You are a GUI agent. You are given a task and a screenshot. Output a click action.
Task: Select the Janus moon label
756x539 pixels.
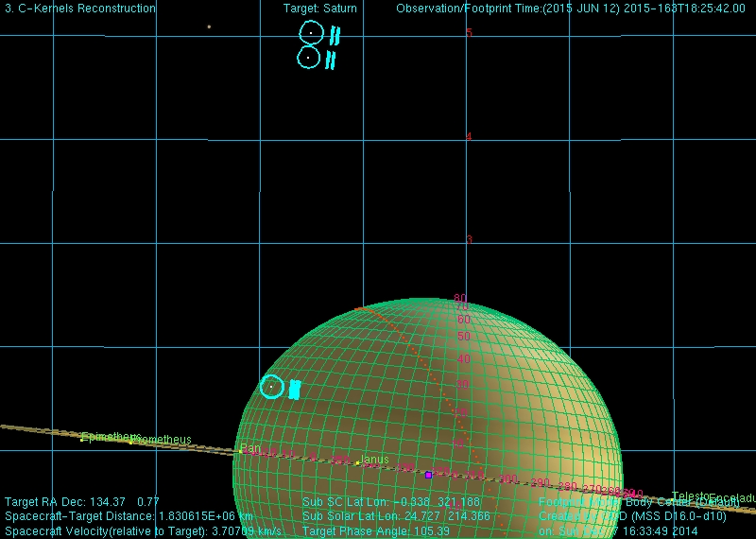[374, 460]
